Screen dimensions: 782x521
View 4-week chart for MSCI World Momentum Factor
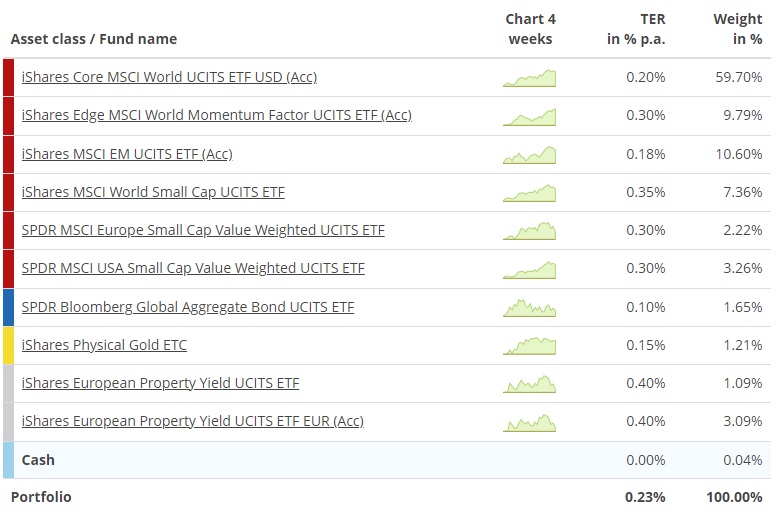pyautogui.click(x=529, y=117)
